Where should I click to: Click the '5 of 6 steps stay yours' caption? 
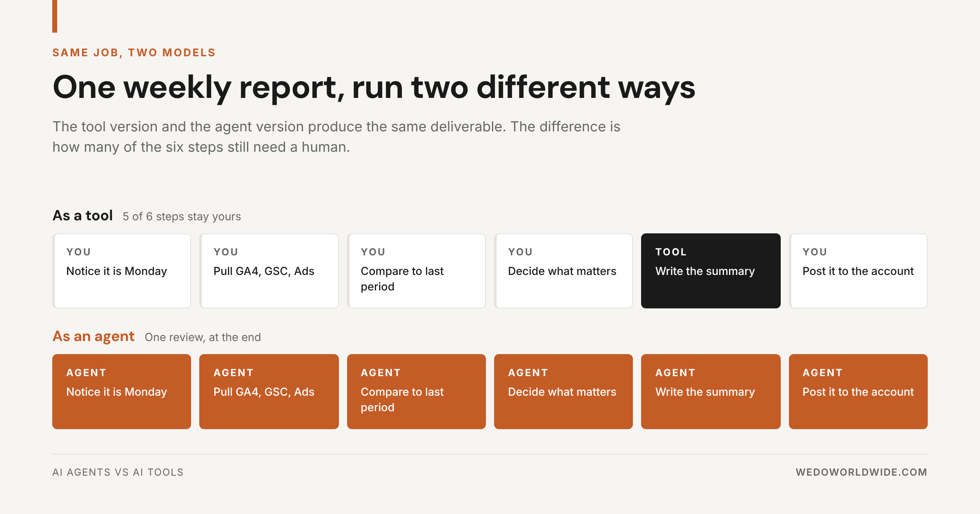pos(182,217)
